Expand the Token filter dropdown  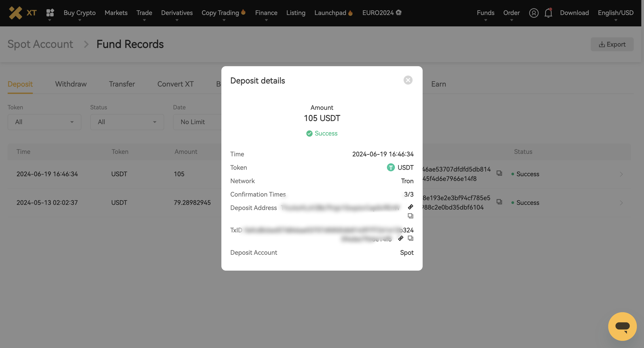point(44,122)
